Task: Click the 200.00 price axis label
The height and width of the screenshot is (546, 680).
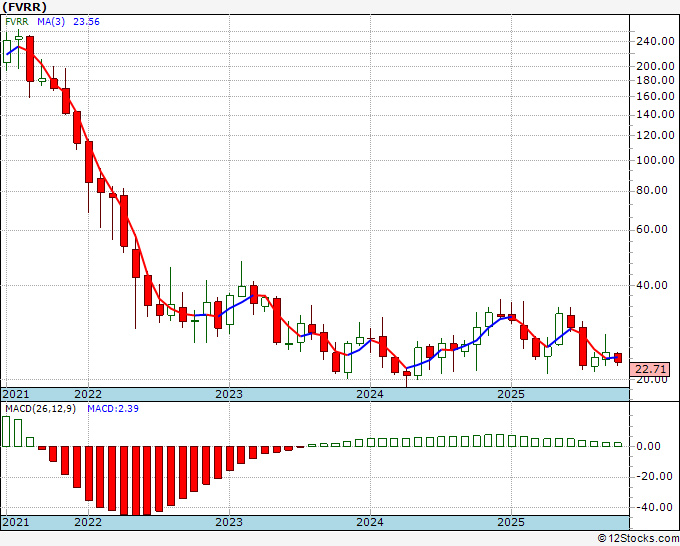Action: 655,66
